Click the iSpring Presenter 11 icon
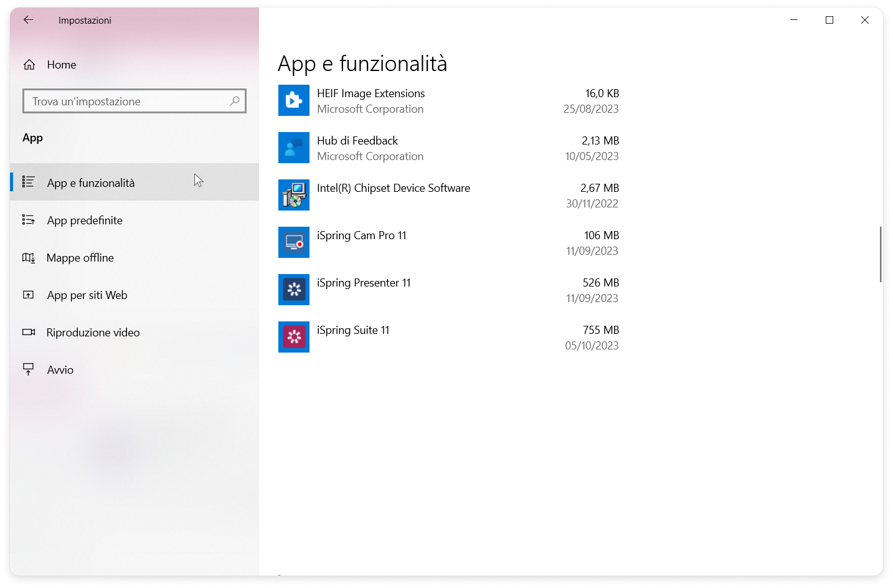The height and width of the screenshot is (588, 893). click(294, 290)
